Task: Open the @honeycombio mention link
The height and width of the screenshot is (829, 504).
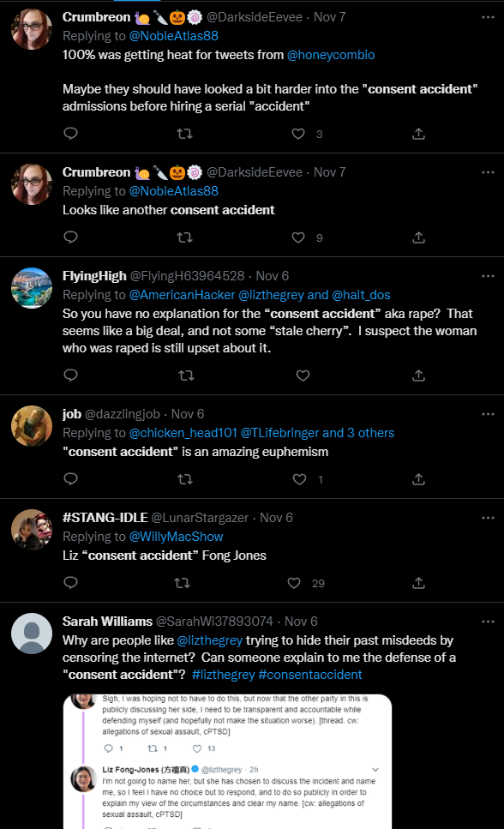Action: [x=331, y=55]
